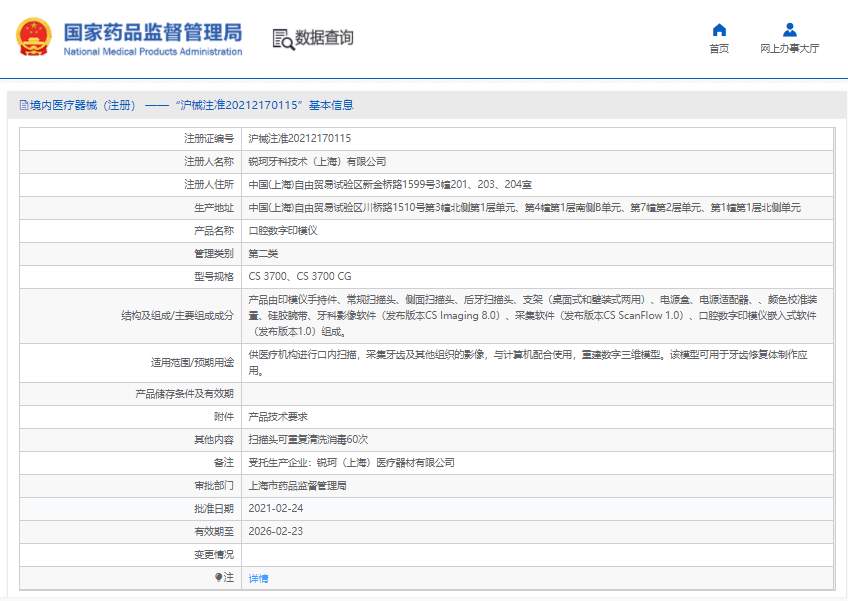Click the 注册人住所 address value

390,184
